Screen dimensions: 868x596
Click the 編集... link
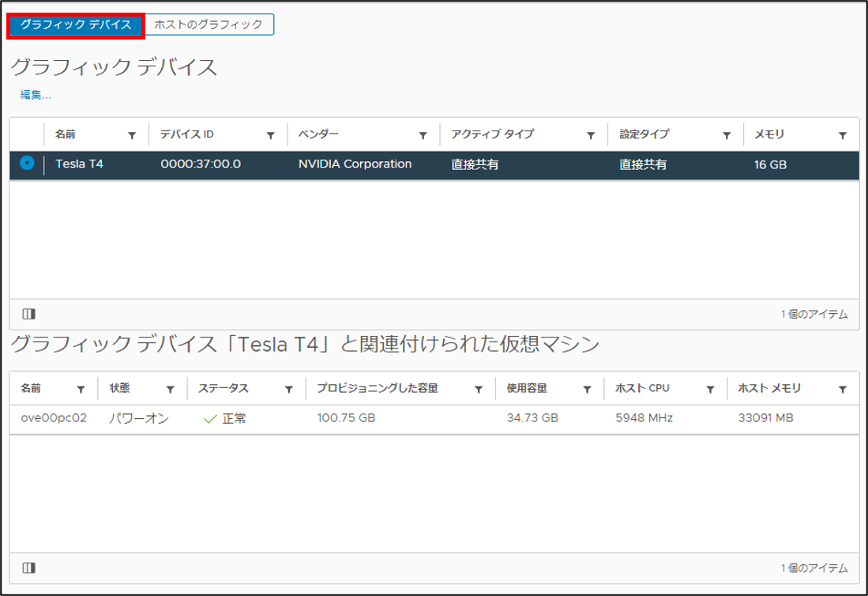click(36, 96)
